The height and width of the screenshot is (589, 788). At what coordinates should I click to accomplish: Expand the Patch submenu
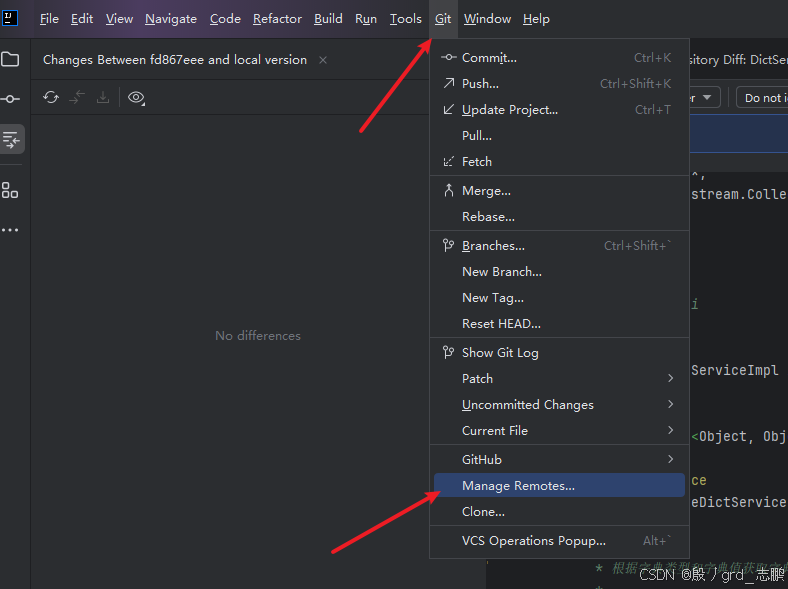pyautogui.click(x=559, y=378)
